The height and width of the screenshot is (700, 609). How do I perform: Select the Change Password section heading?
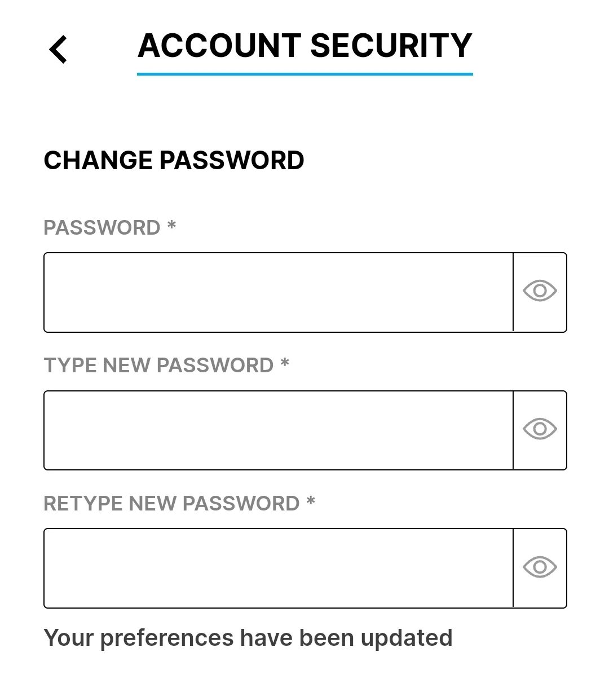[174, 160]
